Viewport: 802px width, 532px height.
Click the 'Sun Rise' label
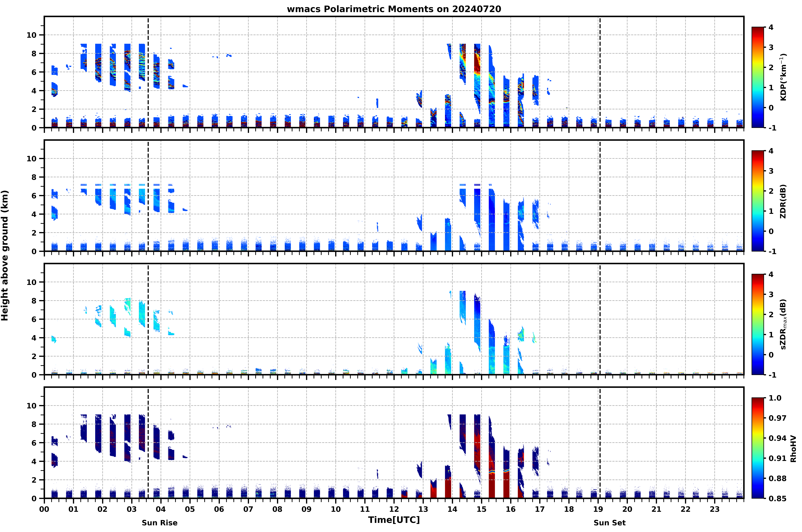tap(160, 523)
